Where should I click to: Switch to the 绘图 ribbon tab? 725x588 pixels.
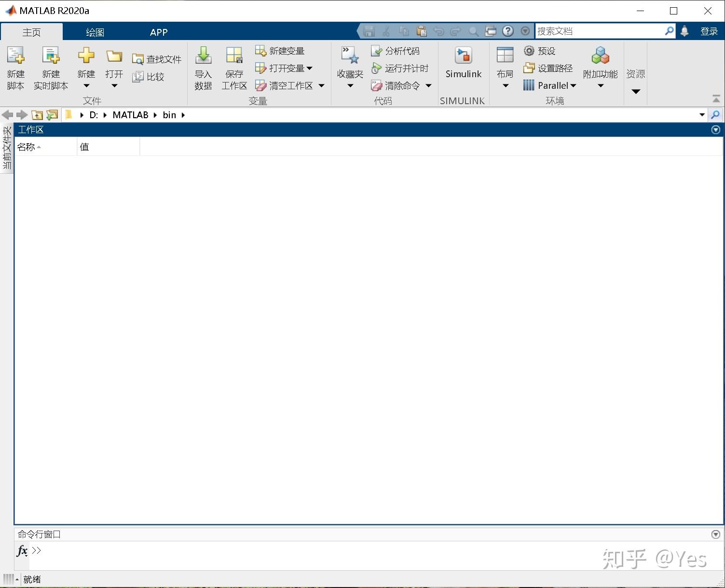point(95,31)
